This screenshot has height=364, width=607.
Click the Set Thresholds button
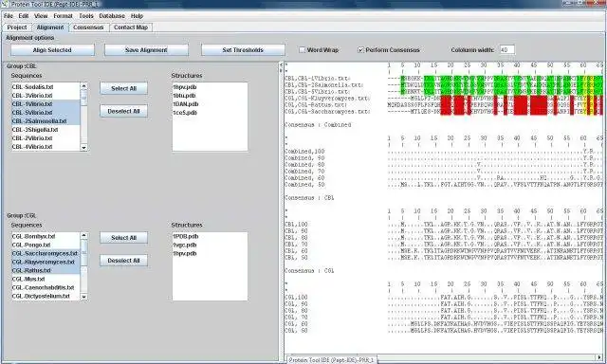243,50
